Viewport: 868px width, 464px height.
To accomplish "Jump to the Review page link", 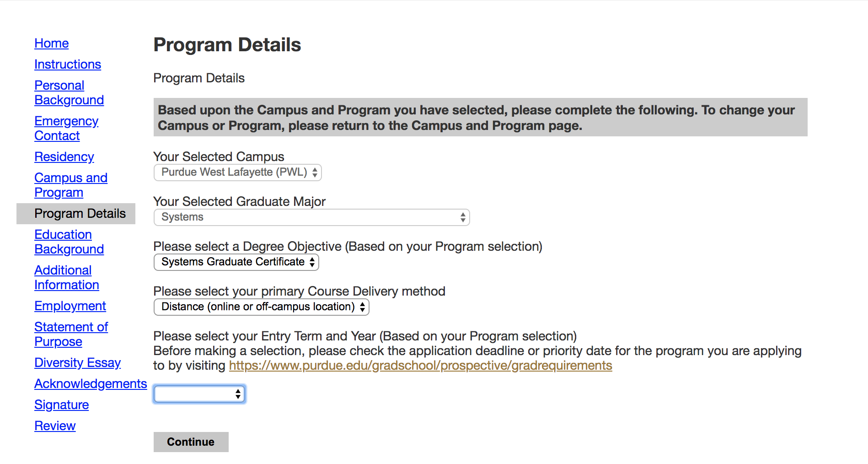I will point(55,426).
